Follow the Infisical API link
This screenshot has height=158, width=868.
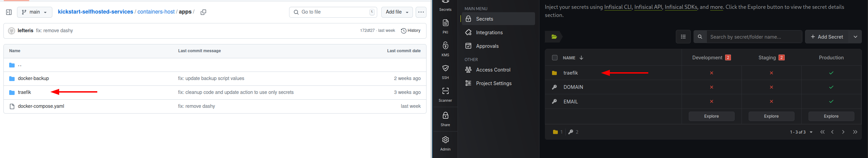tap(648, 7)
